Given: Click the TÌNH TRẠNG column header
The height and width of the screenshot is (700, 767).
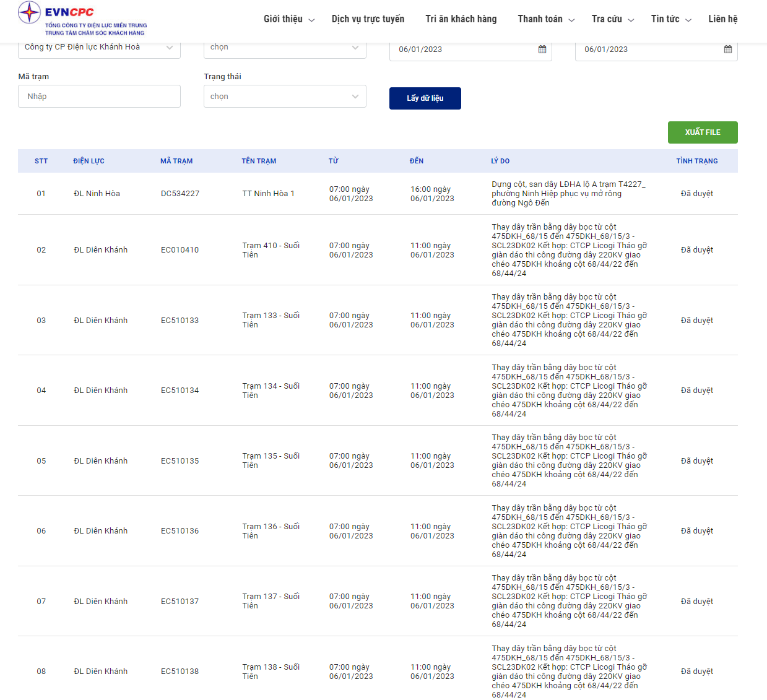Looking at the screenshot, I should tap(696, 161).
